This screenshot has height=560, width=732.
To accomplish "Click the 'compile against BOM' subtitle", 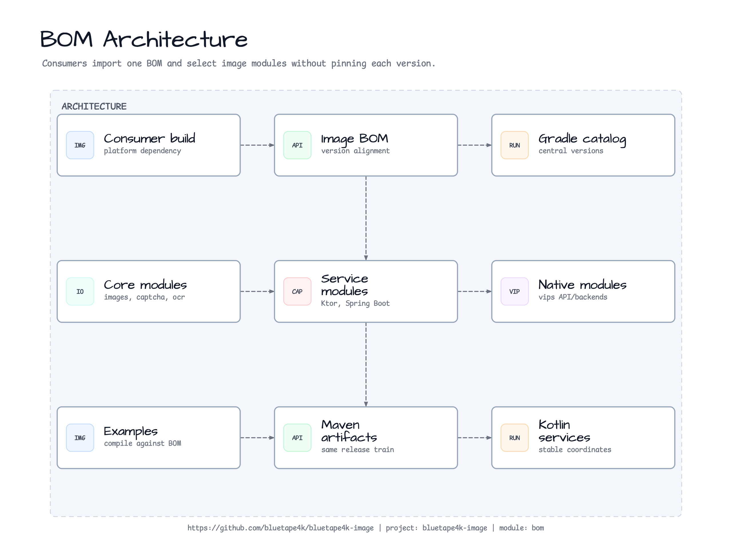I will pos(142,444).
